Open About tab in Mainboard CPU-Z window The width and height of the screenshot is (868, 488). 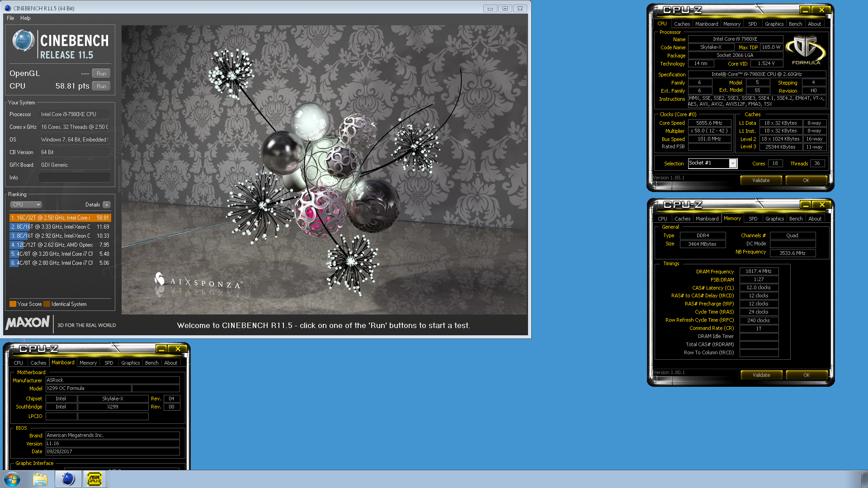tap(171, 363)
